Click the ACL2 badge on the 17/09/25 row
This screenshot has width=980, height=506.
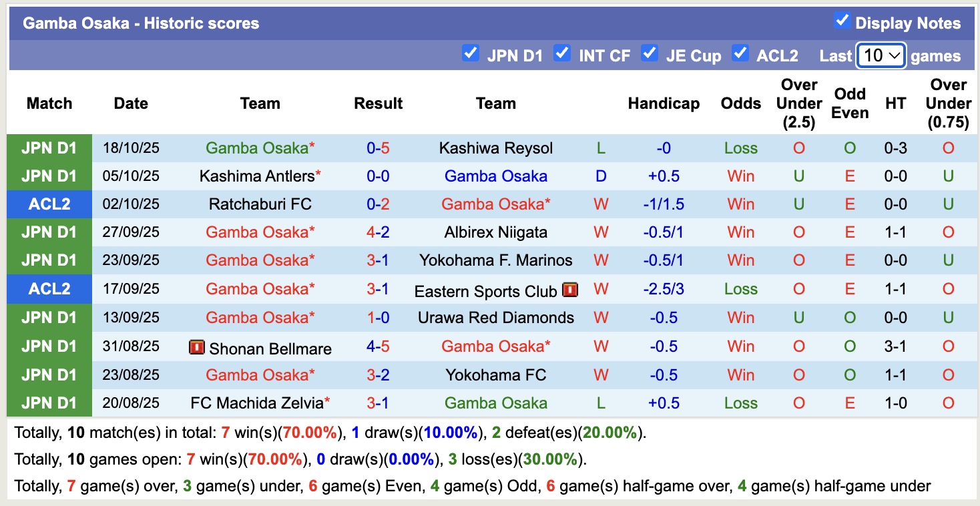tap(49, 289)
